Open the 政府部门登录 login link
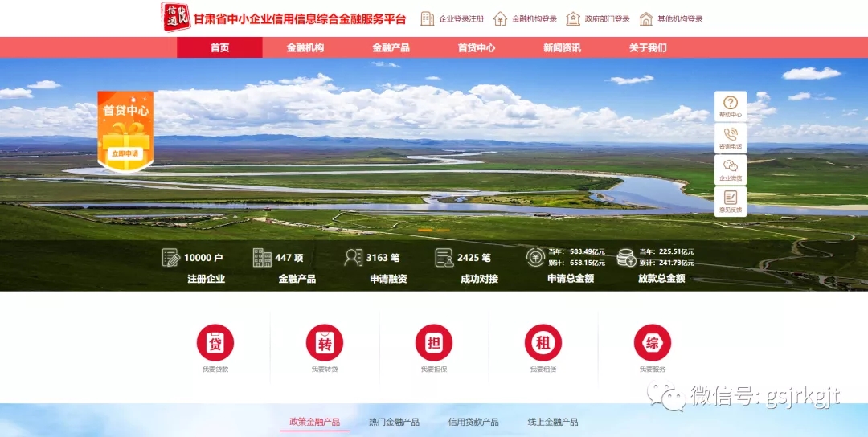 click(598, 18)
